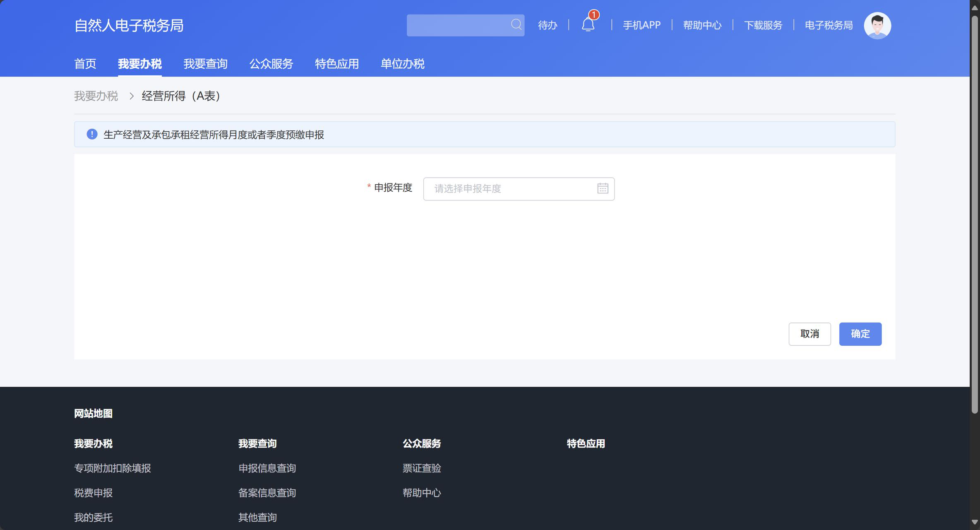Open the 我要查询 navigation tab
The image size is (980, 530).
205,64
